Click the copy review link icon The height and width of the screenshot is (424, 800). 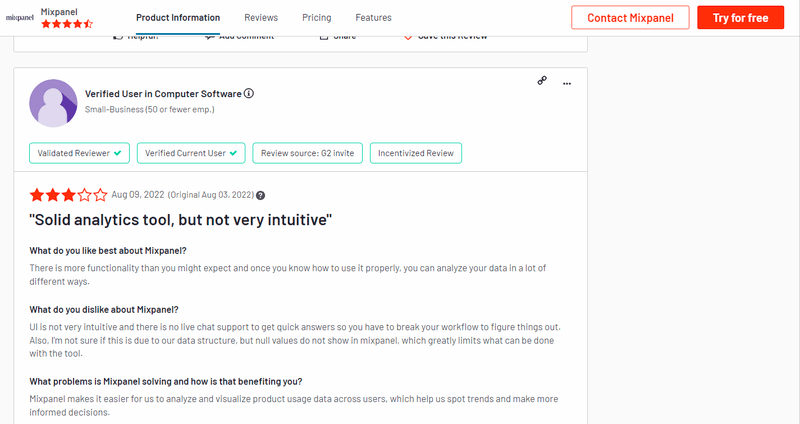[x=542, y=81]
